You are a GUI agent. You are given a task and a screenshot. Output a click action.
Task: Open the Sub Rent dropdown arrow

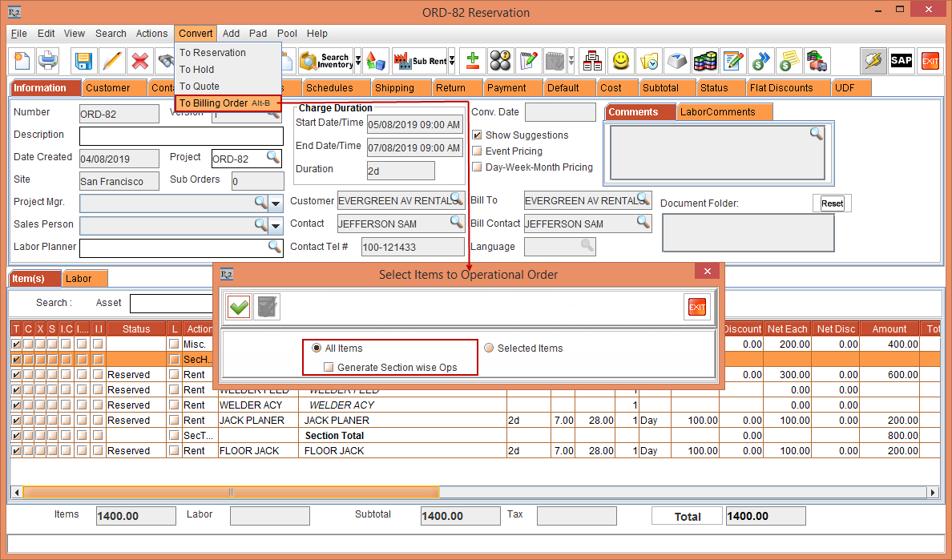(x=452, y=61)
